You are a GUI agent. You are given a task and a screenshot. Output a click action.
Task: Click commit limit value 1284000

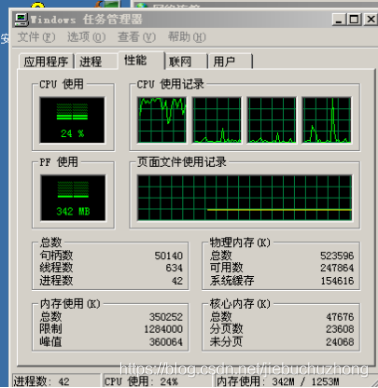[x=163, y=329]
